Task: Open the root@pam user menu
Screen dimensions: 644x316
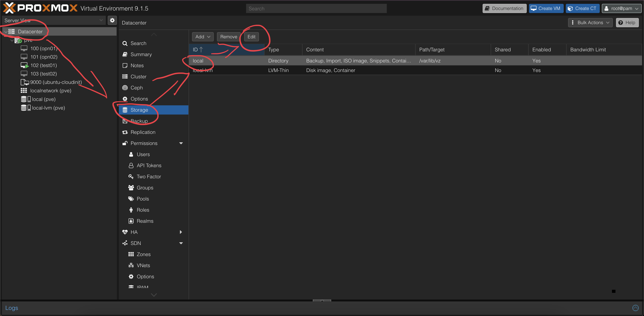Action: pyautogui.click(x=622, y=8)
